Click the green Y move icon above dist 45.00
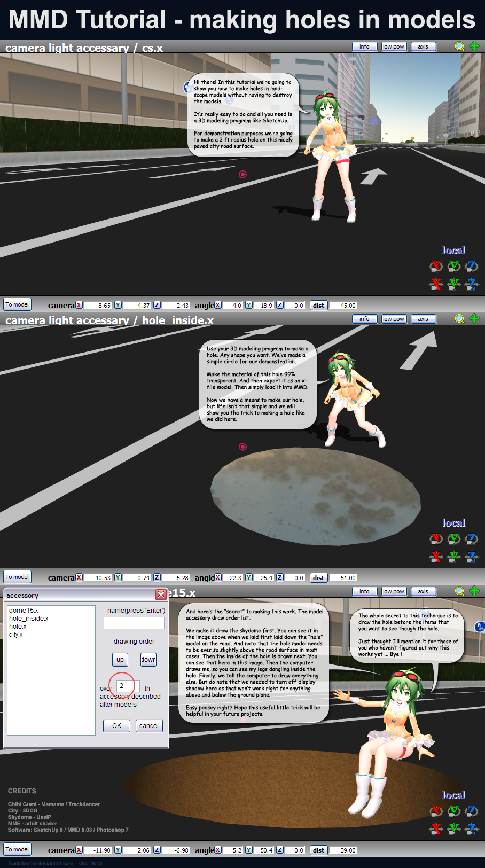The width and height of the screenshot is (485, 868). (454, 284)
